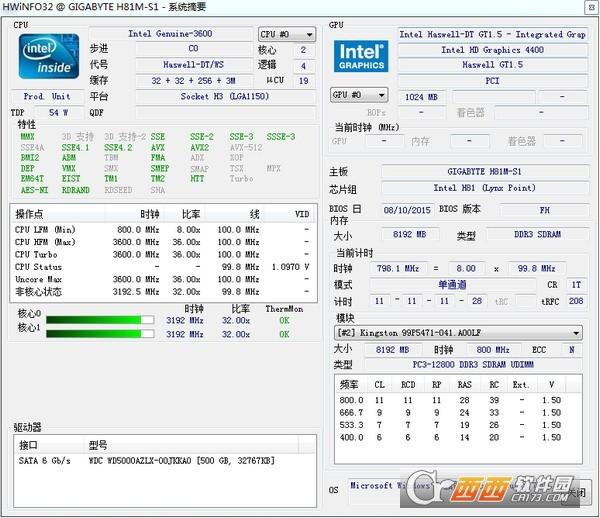This screenshot has height=518, width=600.
Task: Click the DDR3 SDRAM memory type field
Action: click(538, 234)
